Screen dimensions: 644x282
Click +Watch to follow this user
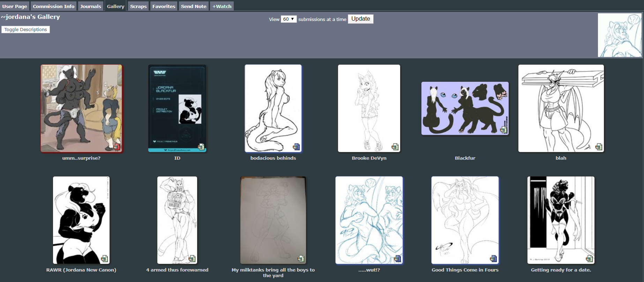[222, 6]
